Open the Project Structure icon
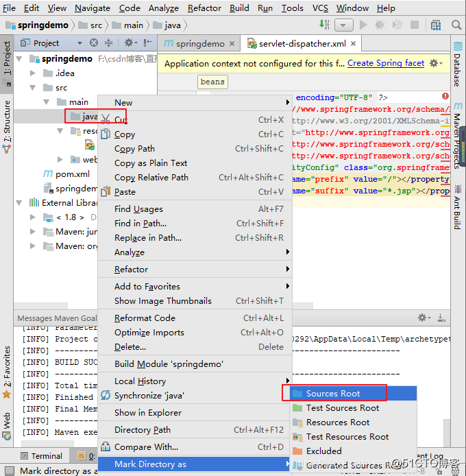This screenshot has height=476, width=466. [x=436, y=25]
